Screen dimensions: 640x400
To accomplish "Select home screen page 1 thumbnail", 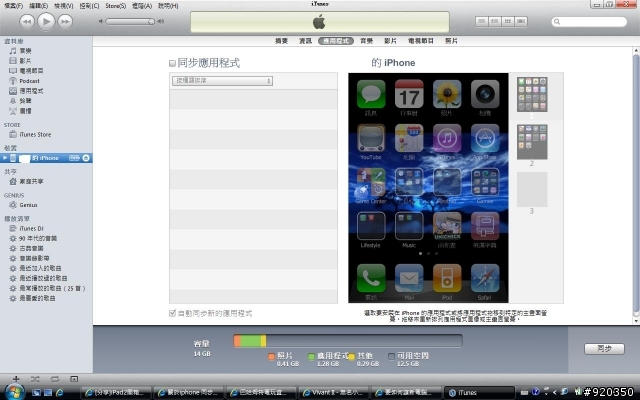I will [532, 94].
